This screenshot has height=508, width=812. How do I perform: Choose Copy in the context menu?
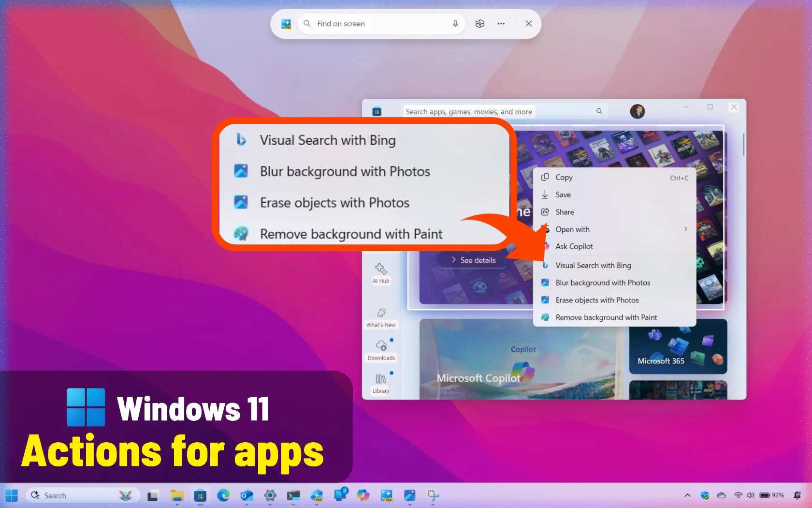pyautogui.click(x=615, y=178)
